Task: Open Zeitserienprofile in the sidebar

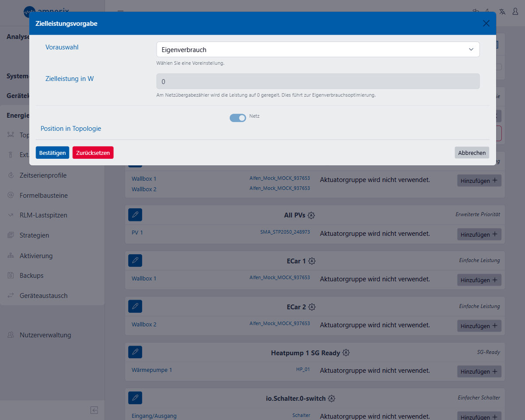Action: 43,175
